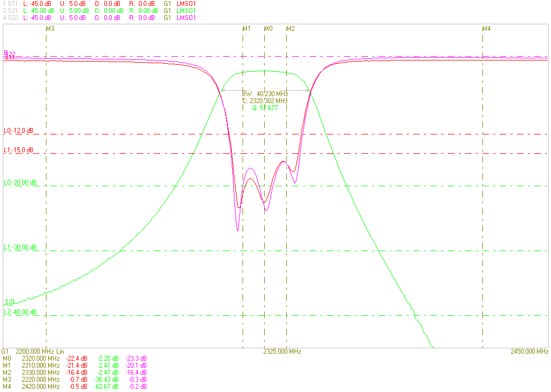The image size is (551, 392).
Task: Click the 'C: 2320.302 MHz' center frequency readout
Action: click(x=265, y=101)
